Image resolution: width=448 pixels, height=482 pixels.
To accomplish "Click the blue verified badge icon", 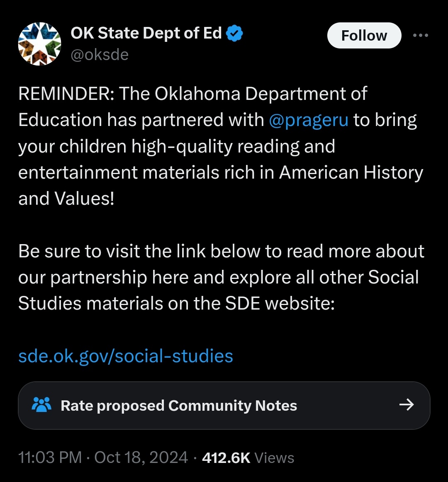I will 234,33.
